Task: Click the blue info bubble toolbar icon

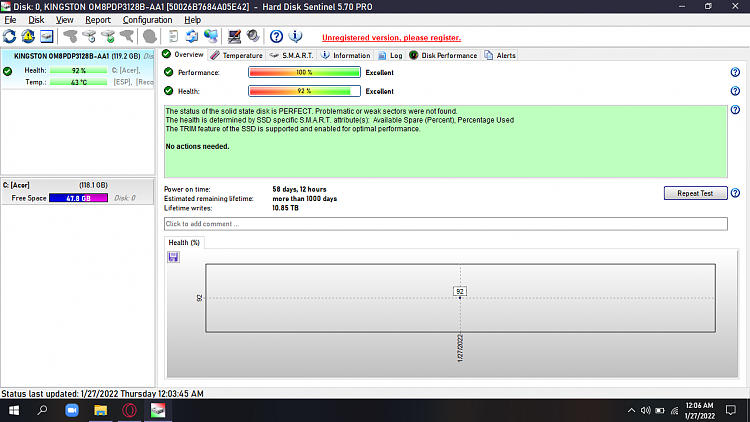Action: point(296,36)
